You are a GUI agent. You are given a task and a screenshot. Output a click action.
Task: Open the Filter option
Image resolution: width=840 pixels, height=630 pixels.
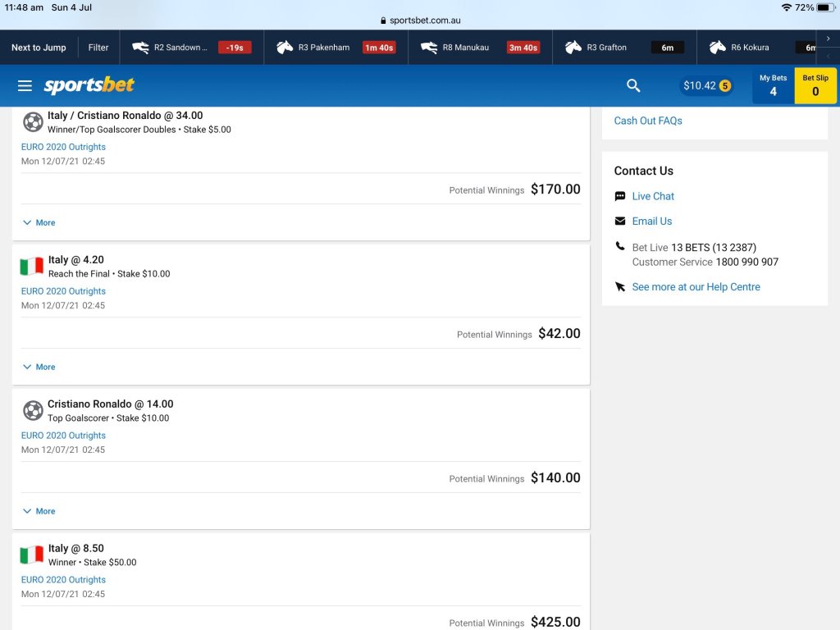(98, 48)
